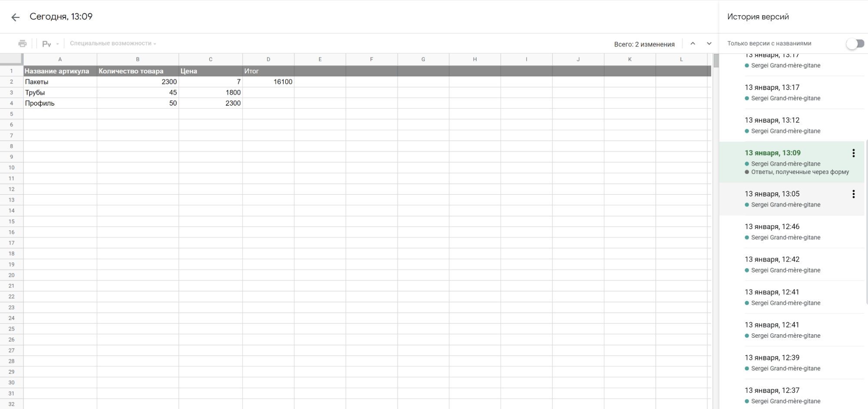Go to next change arrow
Screen dimensions: 868x409
pyautogui.click(x=709, y=43)
